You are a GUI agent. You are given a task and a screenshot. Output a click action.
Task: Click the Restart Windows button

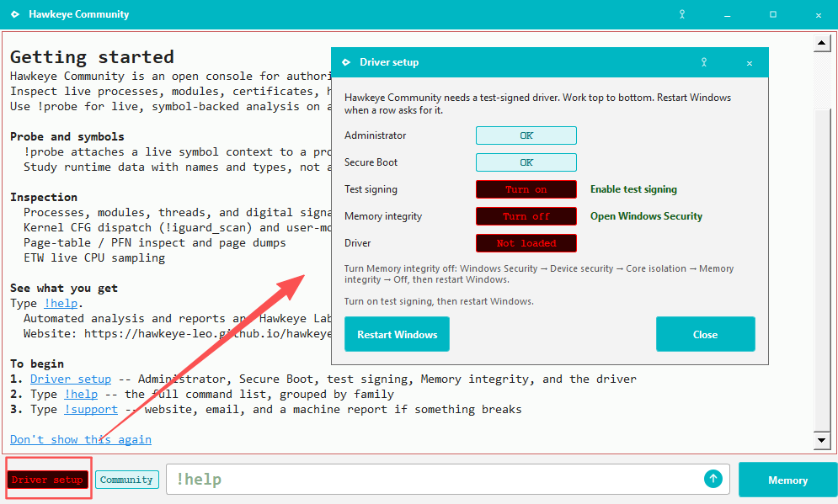397,334
